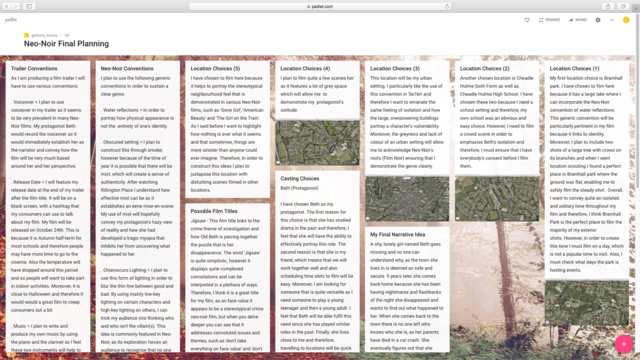The width and height of the screenshot is (640, 360).
Task: Reload page using address bar refresh icon
Action: pos(447,6)
